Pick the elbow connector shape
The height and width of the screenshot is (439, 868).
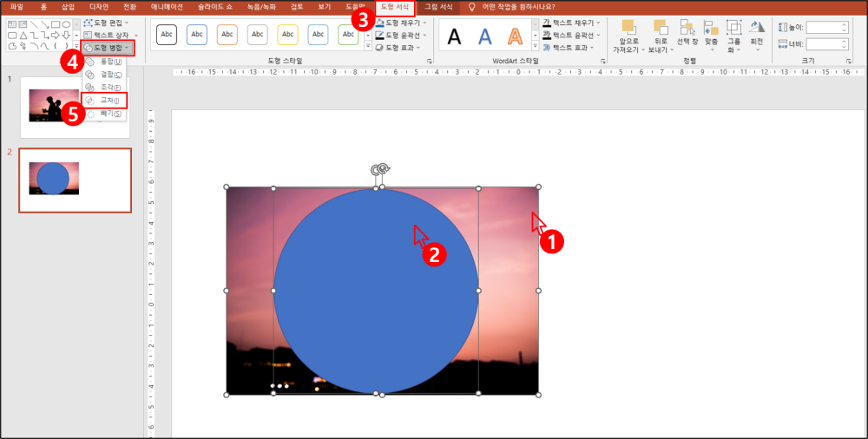coord(35,35)
